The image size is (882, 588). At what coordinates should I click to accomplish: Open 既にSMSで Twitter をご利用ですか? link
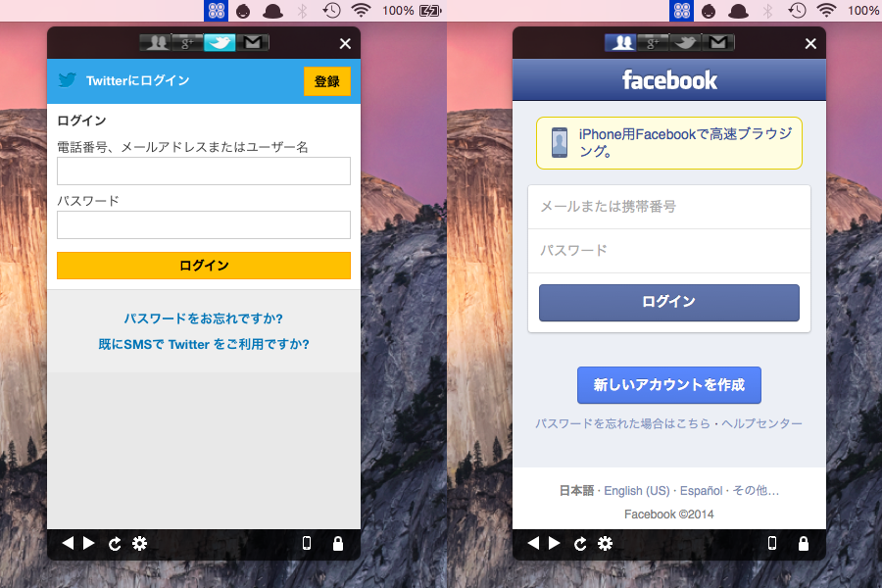pyautogui.click(x=204, y=344)
